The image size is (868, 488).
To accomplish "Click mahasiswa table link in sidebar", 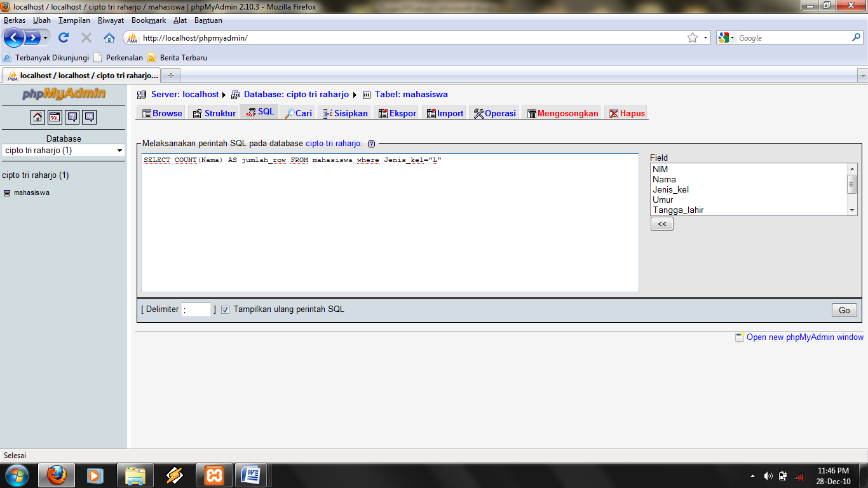I will (32, 193).
